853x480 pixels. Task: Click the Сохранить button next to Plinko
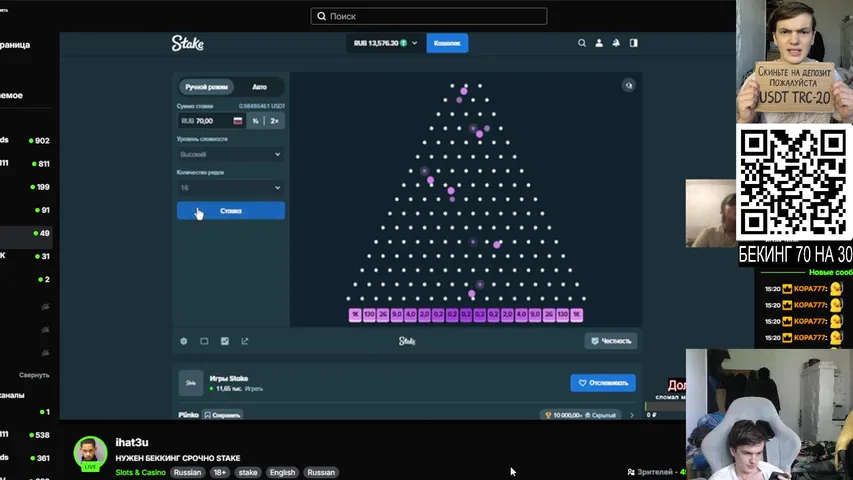tap(222, 415)
